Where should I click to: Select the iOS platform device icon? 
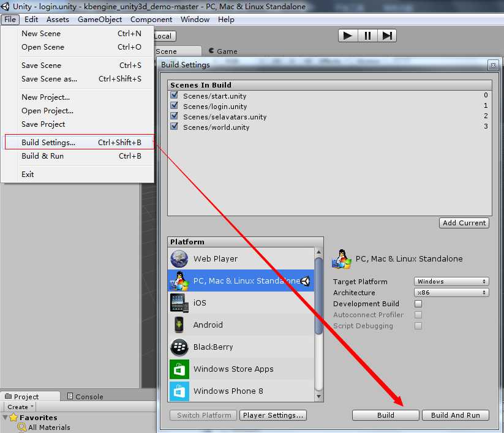(179, 303)
